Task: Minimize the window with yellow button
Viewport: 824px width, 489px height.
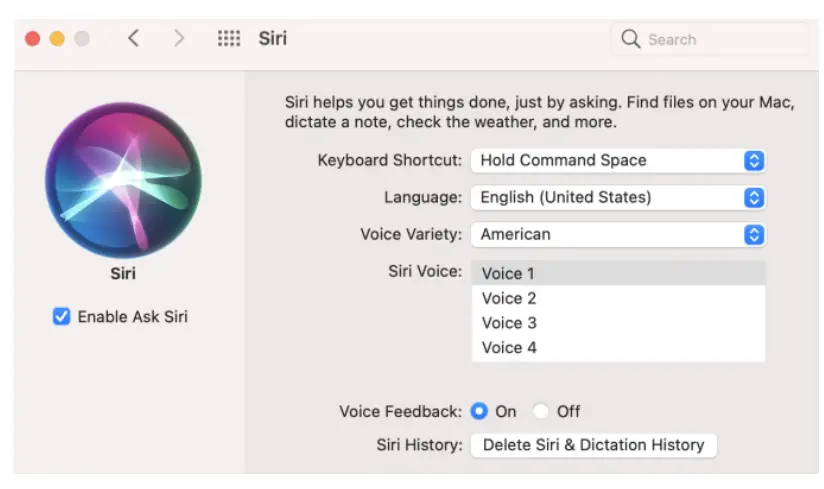Action: [57, 39]
